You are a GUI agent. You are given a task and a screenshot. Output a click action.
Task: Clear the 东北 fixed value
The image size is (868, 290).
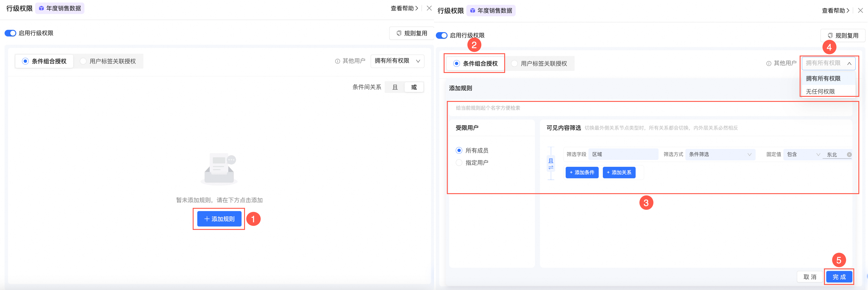(849, 154)
